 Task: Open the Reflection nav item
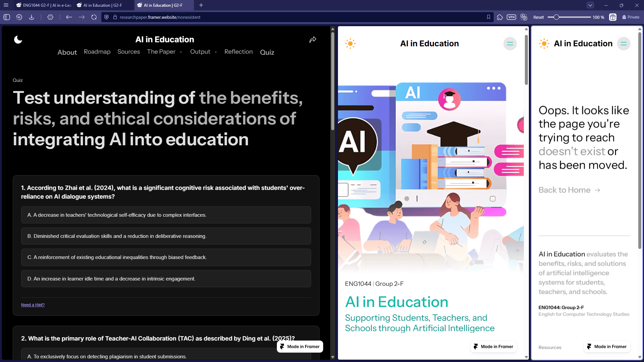pos(239,52)
